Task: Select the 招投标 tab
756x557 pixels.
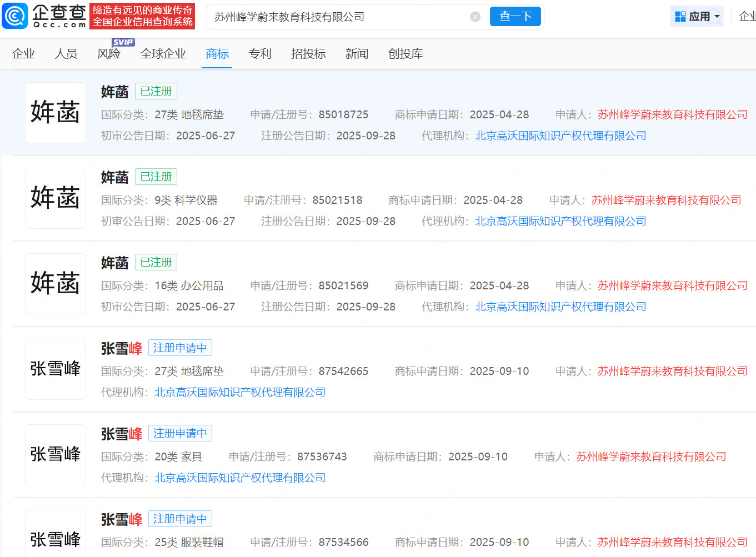Action: click(x=308, y=54)
